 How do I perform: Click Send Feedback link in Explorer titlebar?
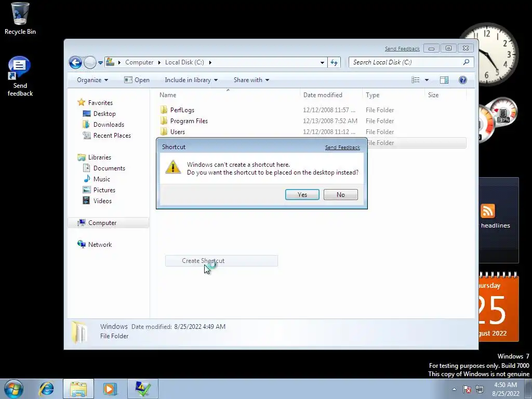click(x=402, y=48)
